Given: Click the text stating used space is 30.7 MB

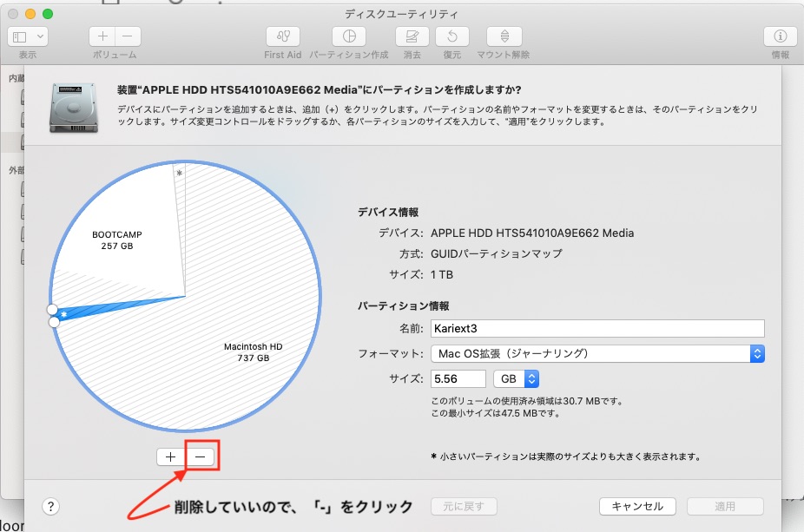Looking at the screenshot, I should 527,401.
